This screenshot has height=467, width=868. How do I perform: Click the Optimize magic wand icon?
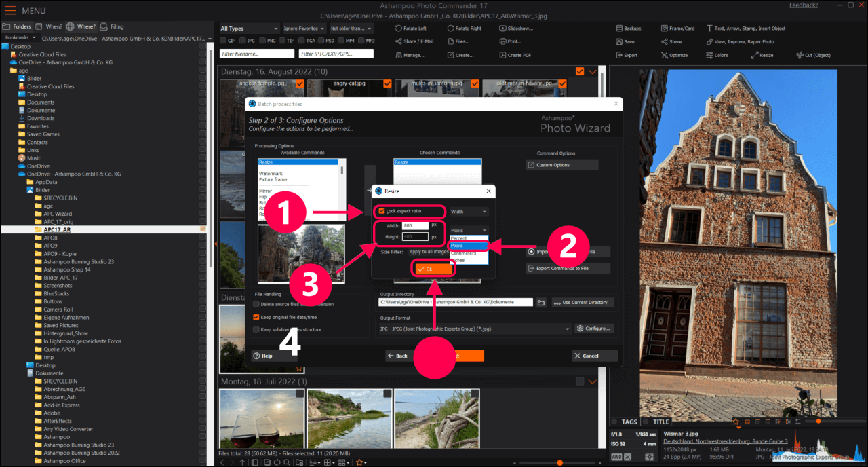[x=665, y=55]
